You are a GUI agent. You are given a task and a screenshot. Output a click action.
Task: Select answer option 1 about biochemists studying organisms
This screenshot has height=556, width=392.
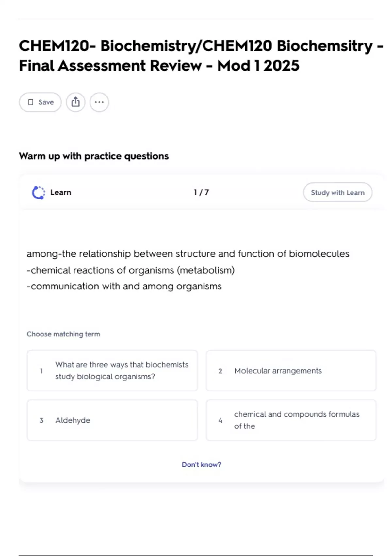(x=112, y=370)
